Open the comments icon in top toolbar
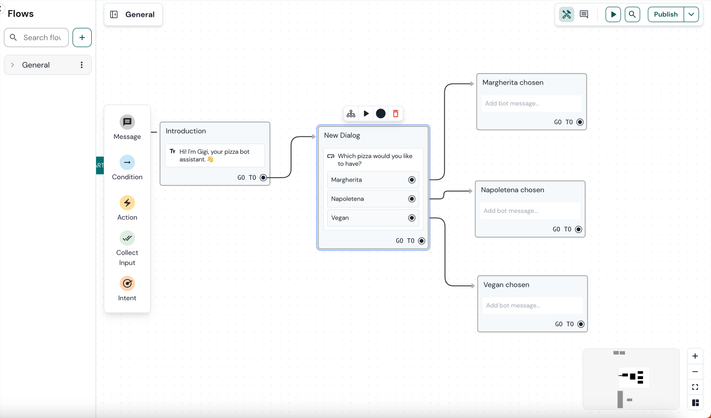The image size is (711, 418). point(584,15)
